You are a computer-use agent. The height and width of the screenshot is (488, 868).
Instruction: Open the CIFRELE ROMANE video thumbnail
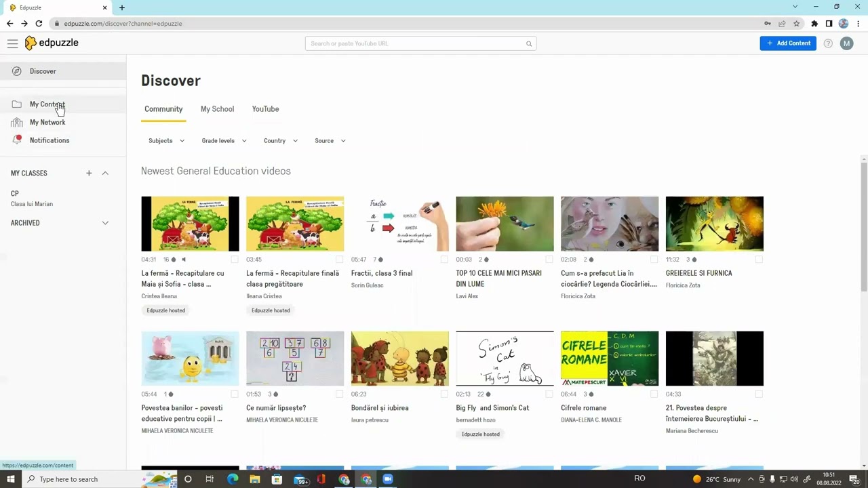(x=610, y=359)
